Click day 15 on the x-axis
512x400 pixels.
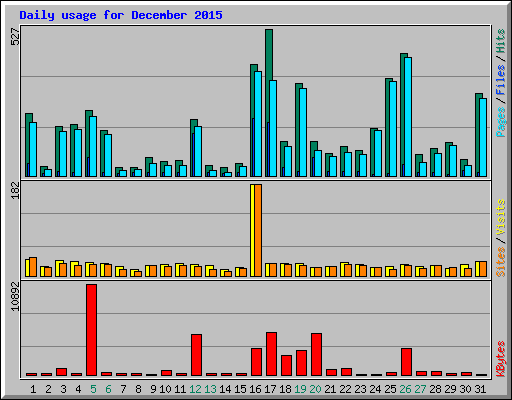[x=240, y=389]
